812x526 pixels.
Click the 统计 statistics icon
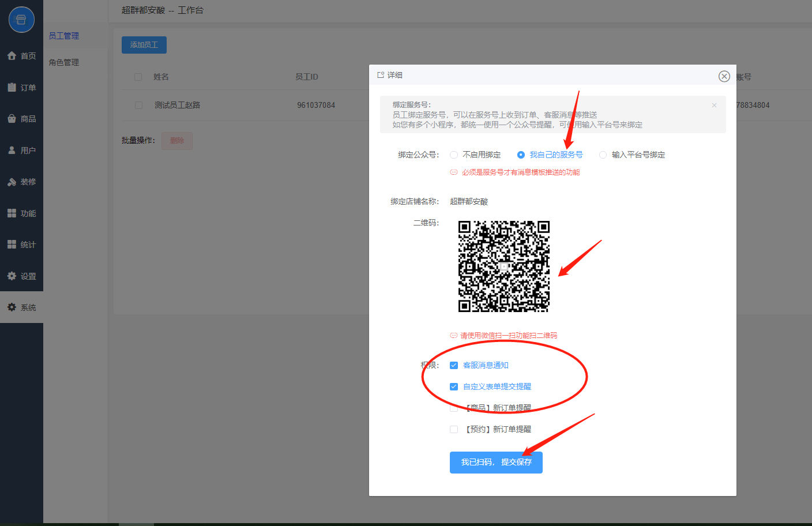point(12,245)
